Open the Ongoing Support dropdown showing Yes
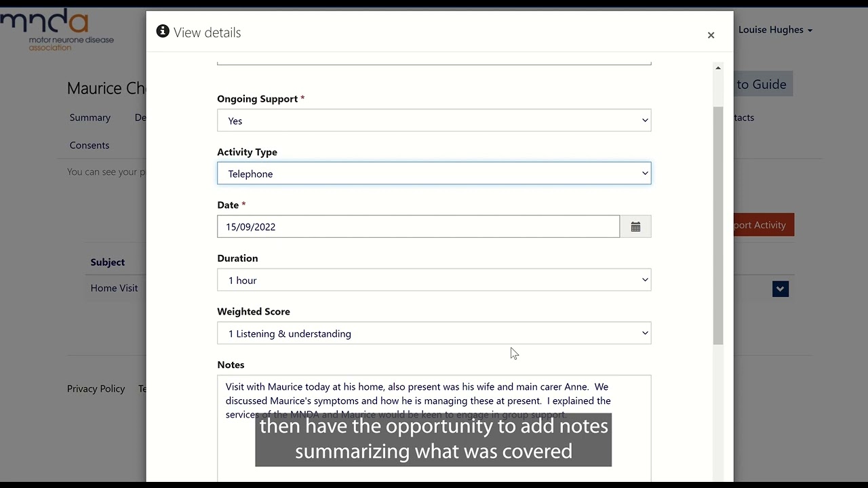 434,121
